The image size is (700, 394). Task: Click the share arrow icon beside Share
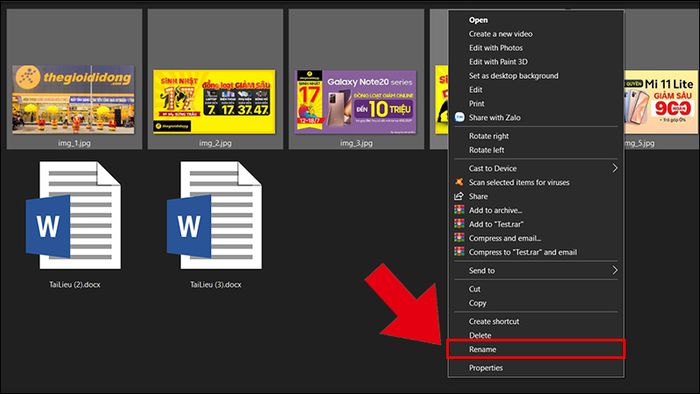459,196
